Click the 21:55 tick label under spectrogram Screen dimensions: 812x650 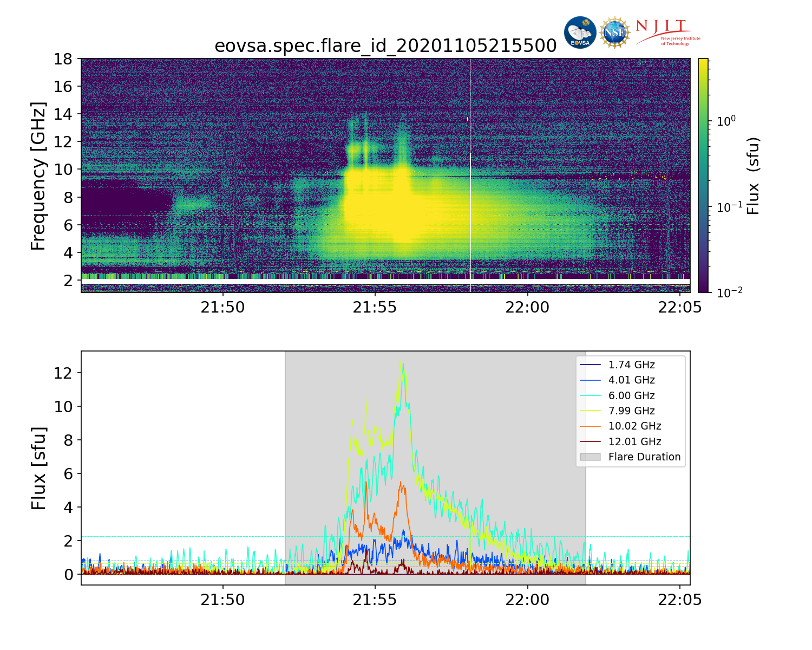point(375,308)
